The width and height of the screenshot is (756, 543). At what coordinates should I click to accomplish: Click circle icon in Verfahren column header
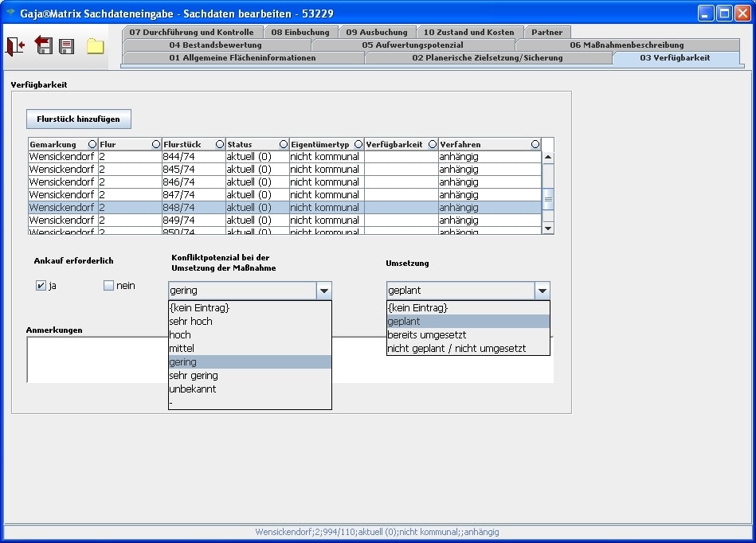coord(535,144)
